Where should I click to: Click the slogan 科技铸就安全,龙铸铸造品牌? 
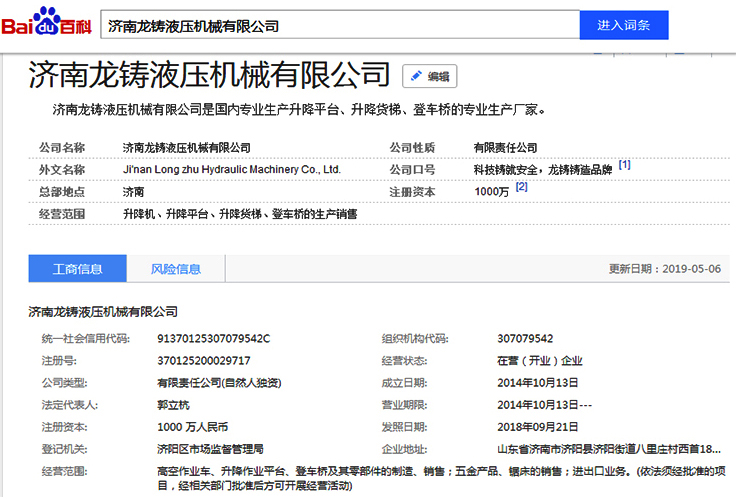pyautogui.click(x=542, y=170)
